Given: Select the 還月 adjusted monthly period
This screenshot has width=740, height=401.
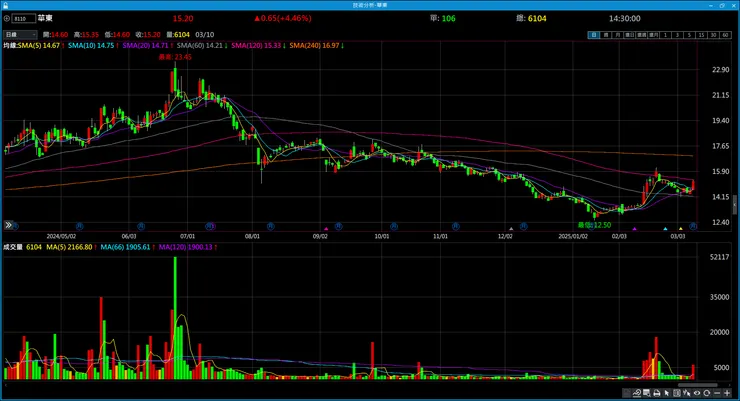Looking at the screenshot, I should 654,35.
